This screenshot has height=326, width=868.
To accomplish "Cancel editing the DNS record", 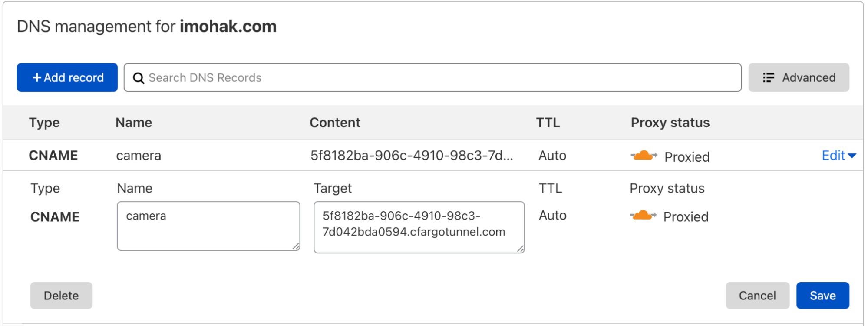I will click(x=757, y=296).
